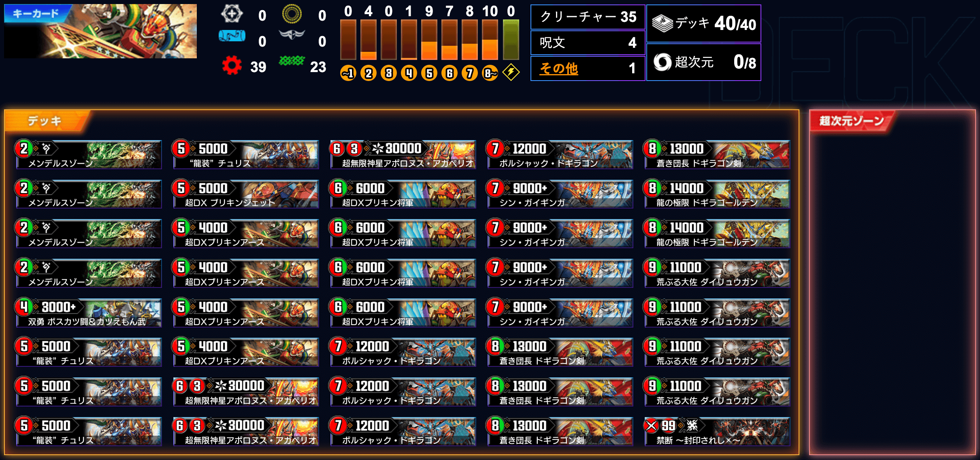Click the red fire civilization gear icon

pyautogui.click(x=232, y=66)
